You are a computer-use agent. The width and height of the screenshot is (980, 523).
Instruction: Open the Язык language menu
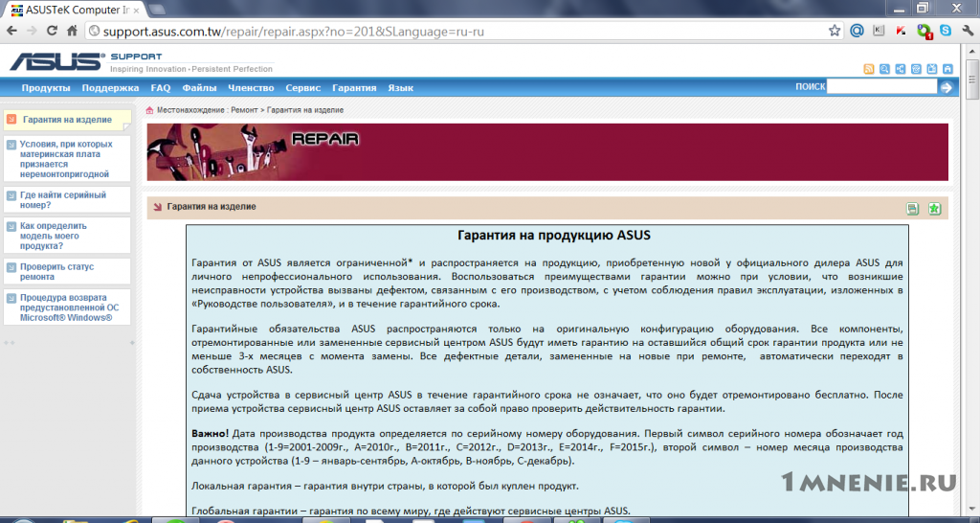click(x=400, y=88)
